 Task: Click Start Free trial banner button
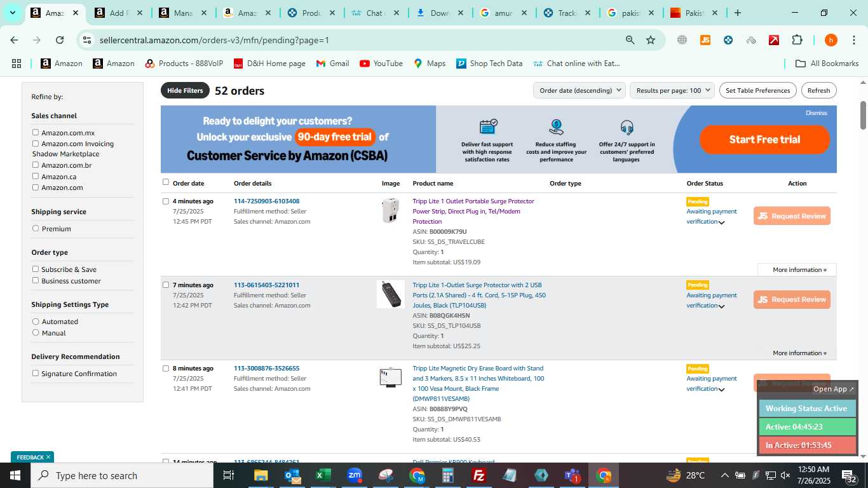point(764,140)
